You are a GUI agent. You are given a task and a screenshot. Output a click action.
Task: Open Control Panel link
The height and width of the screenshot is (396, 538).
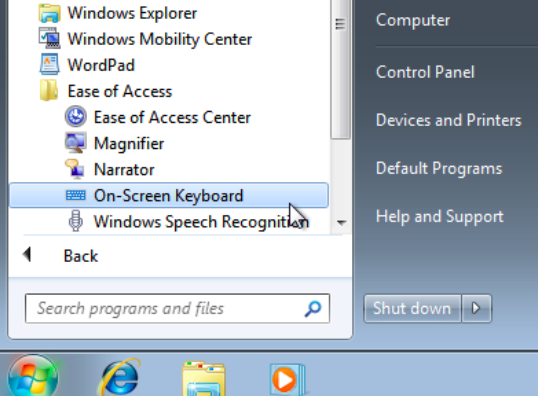[425, 72]
